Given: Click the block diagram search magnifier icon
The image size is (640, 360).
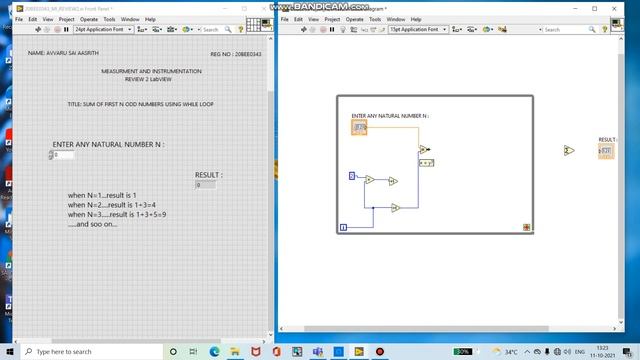Looking at the screenshot, I should pyautogui.click(x=592, y=29).
